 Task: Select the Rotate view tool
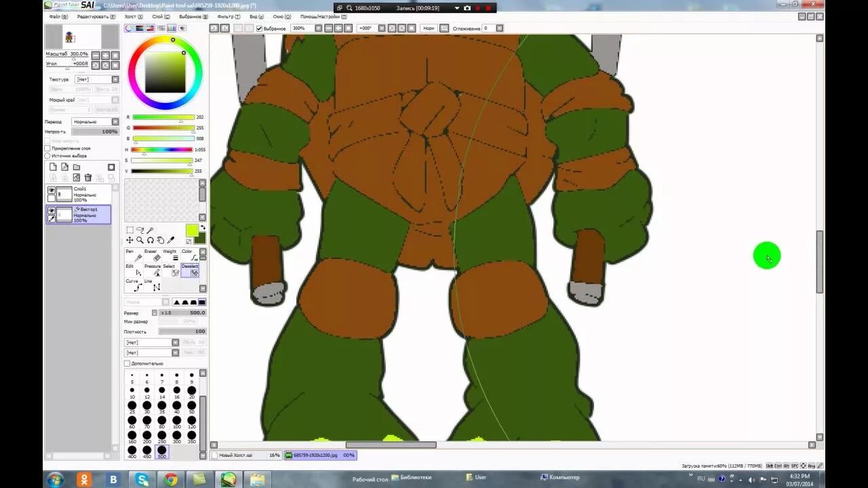click(150, 241)
